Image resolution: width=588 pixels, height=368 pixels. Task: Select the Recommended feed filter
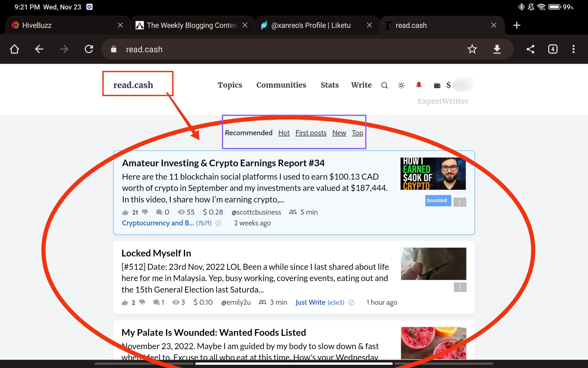(249, 133)
